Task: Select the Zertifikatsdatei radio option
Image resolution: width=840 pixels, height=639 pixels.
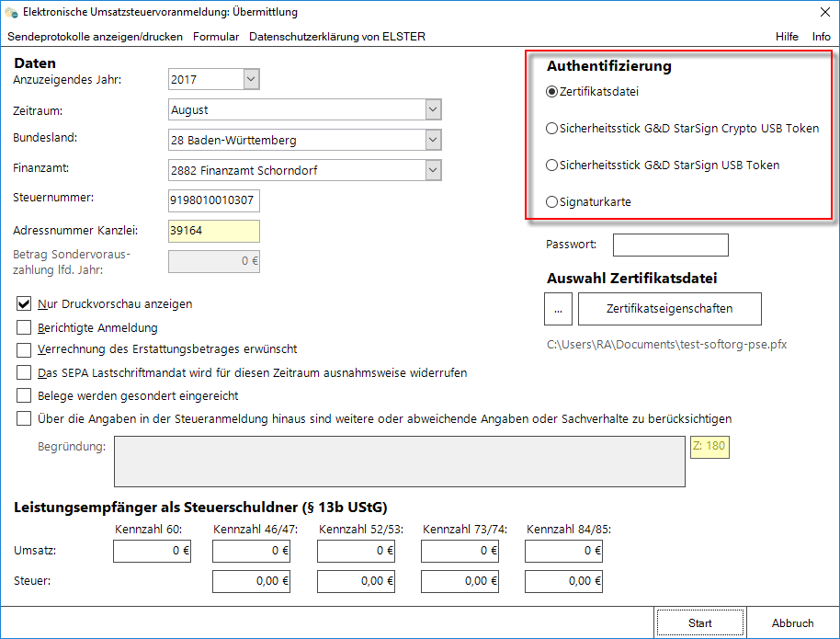Action: coord(551,92)
